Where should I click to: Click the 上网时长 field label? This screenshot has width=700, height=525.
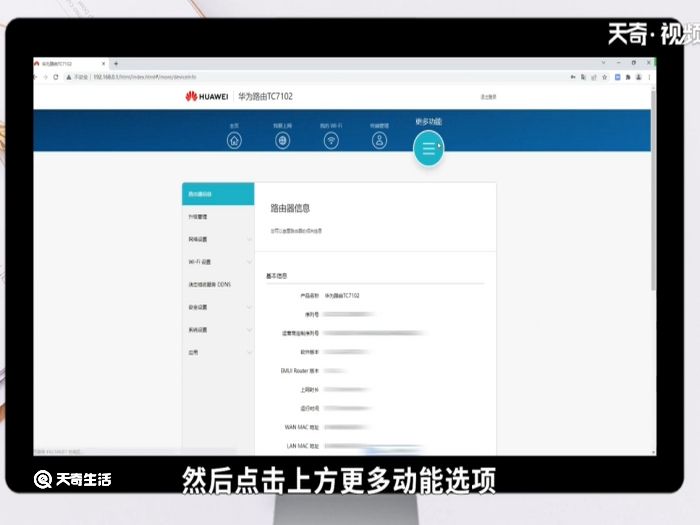[x=309, y=390]
